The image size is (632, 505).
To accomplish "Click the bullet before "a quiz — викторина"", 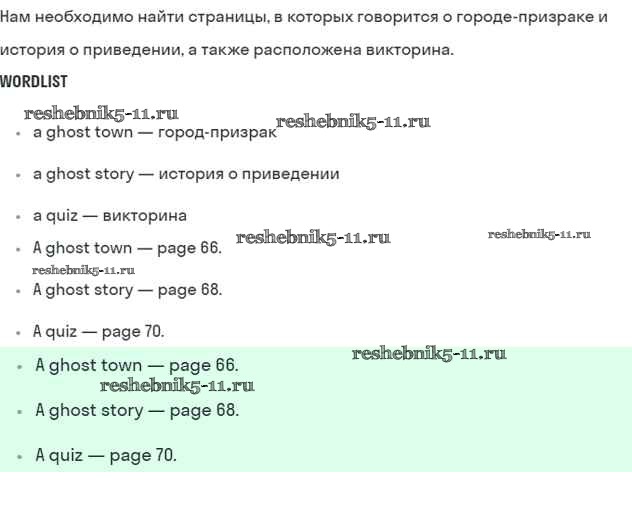I will (18, 216).
